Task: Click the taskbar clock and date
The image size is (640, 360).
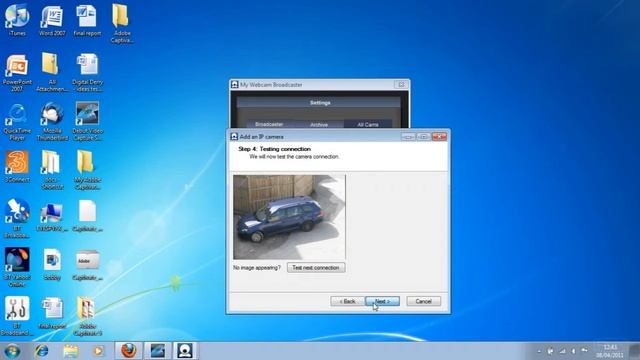Action: 610,351
